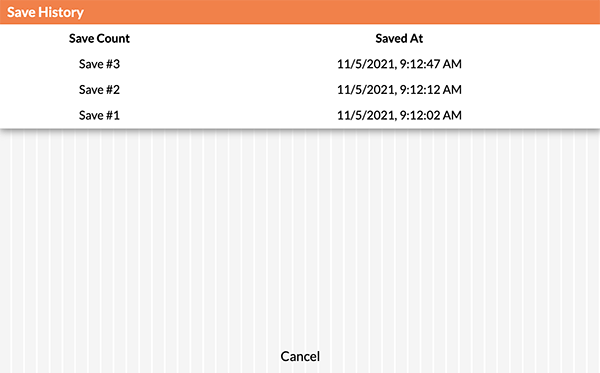Click the word Count in the header
The height and width of the screenshot is (373, 600).
[113, 38]
